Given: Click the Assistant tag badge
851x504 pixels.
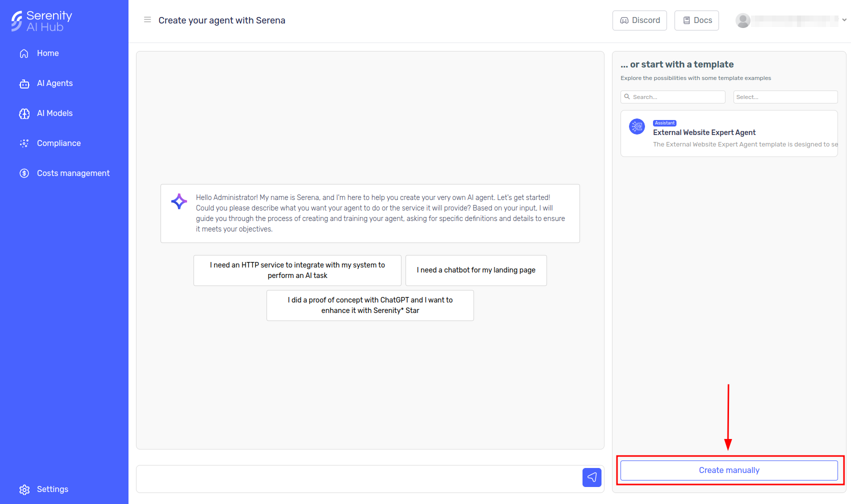Looking at the screenshot, I should click(664, 123).
